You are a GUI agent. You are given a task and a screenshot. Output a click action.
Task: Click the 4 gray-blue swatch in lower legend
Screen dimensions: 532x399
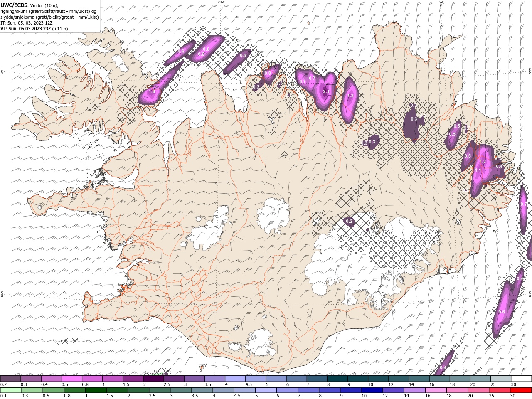[223, 390]
